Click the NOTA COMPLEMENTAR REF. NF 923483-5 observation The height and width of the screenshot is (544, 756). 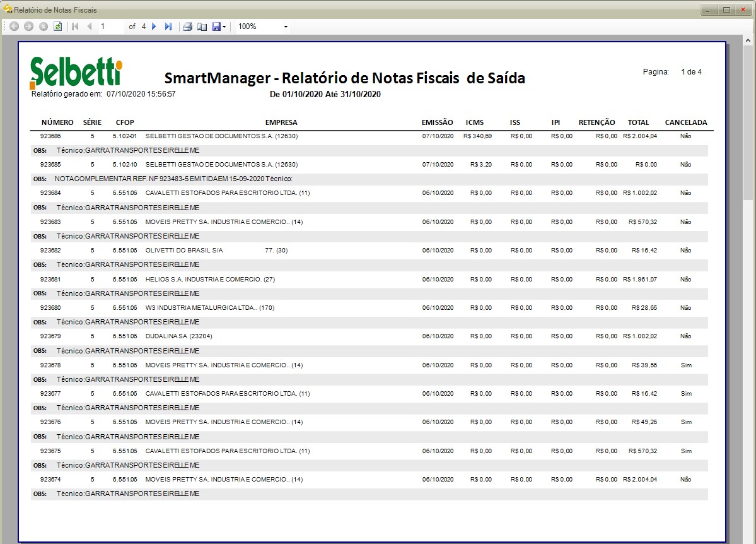pyautogui.click(x=173, y=179)
